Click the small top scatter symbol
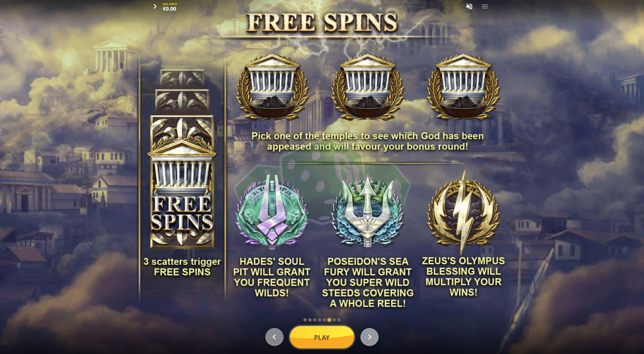This screenshot has height=354, width=644. point(182,78)
